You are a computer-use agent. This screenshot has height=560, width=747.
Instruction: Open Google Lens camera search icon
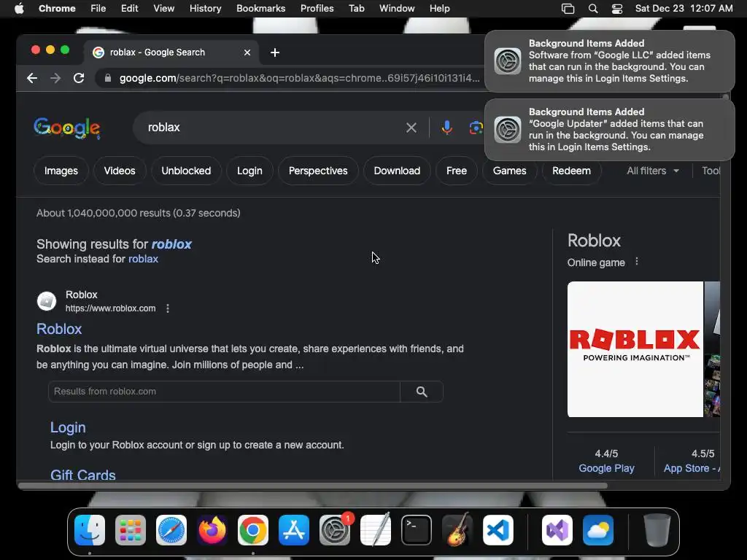point(476,128)
